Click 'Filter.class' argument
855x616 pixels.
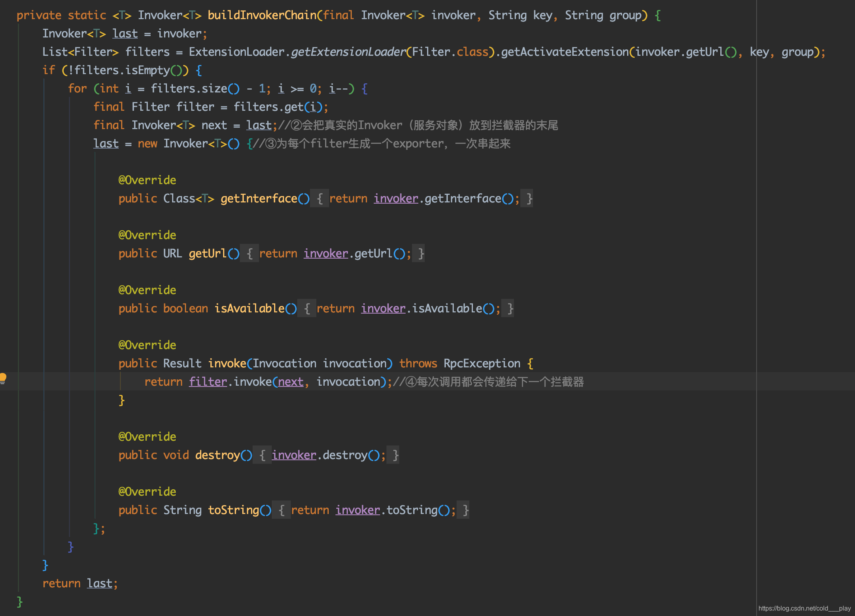450,52
